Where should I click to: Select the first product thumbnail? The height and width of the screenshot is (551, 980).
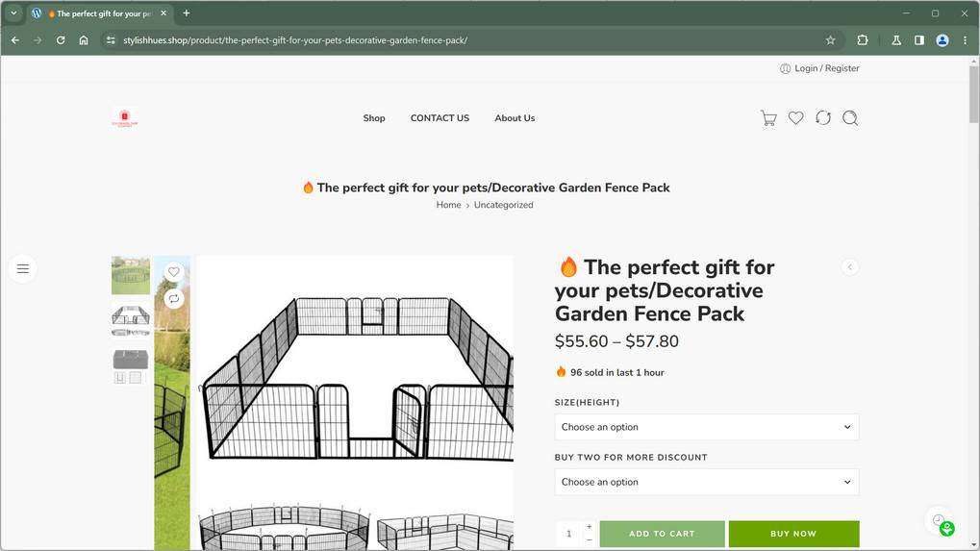pyautogui.click(x=131, y=275)
